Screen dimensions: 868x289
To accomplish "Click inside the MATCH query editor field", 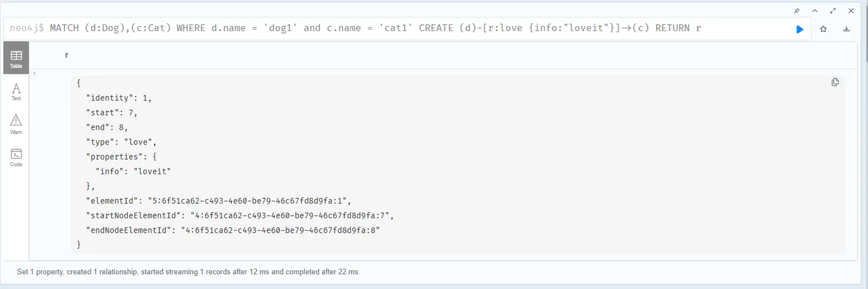I will point(397,29).
